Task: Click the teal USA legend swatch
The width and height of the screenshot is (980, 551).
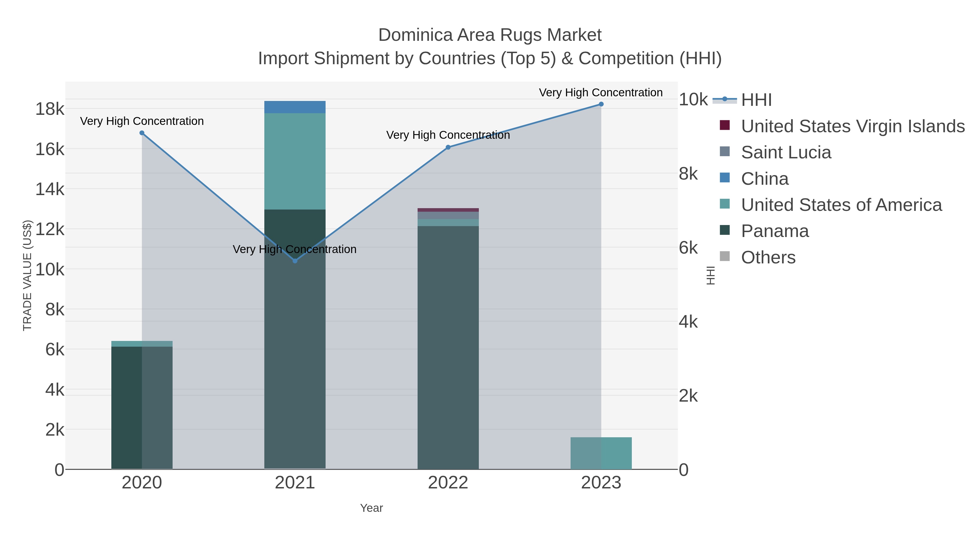Action: [x=725, y=204]
